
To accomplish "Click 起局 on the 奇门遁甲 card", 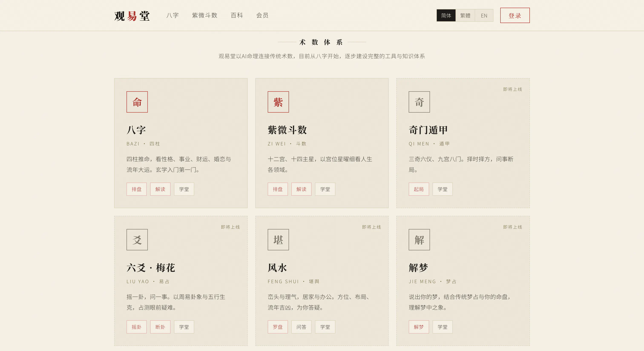I will [419, 189].
